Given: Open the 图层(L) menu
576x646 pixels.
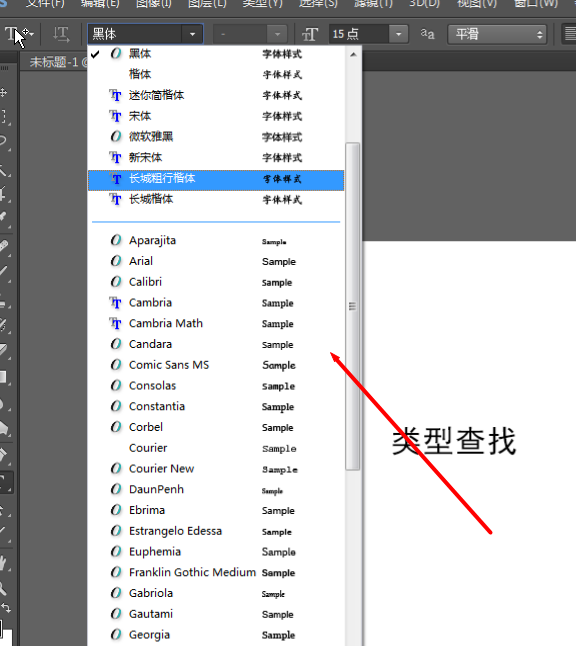Looking at the screenshot, I should (x=207, y=4).
